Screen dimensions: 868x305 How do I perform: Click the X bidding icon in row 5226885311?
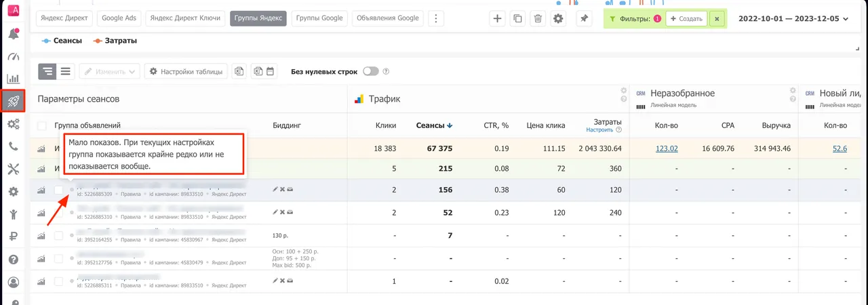(x=283, y=281)
